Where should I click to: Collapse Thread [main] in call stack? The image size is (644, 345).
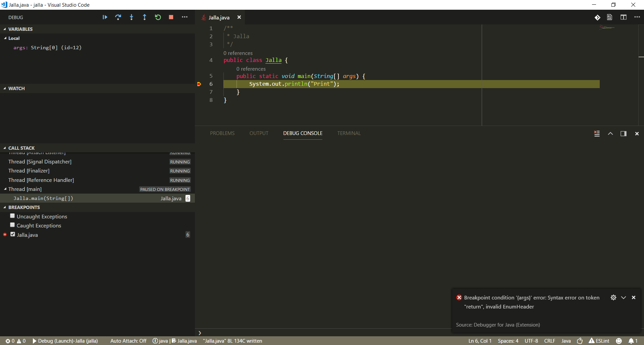coord(5,189)
